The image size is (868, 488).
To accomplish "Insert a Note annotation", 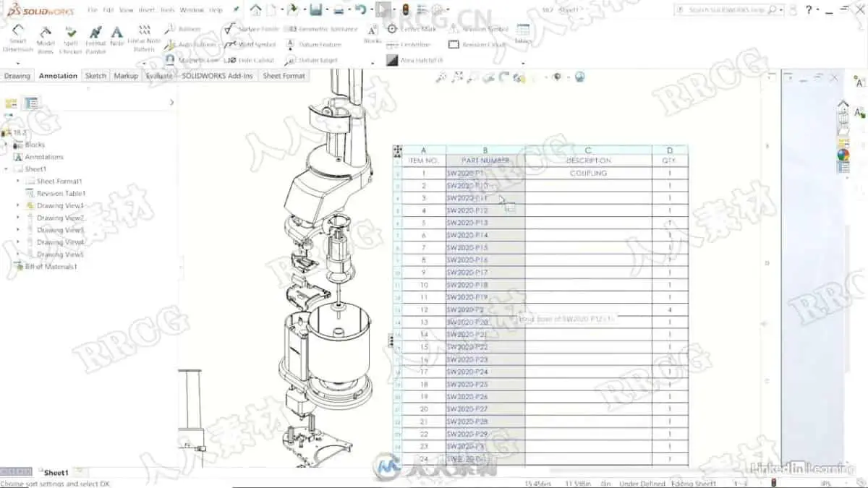I will point(117,36).
